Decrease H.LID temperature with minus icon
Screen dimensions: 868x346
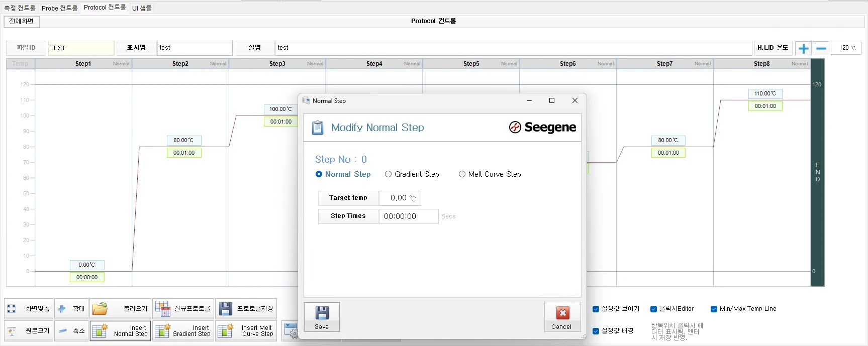pos(821,48)
